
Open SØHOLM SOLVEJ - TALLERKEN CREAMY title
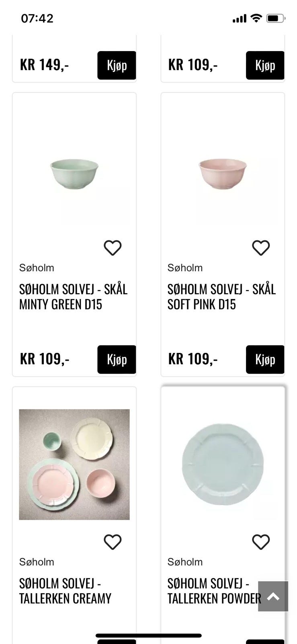coord(65,591)
